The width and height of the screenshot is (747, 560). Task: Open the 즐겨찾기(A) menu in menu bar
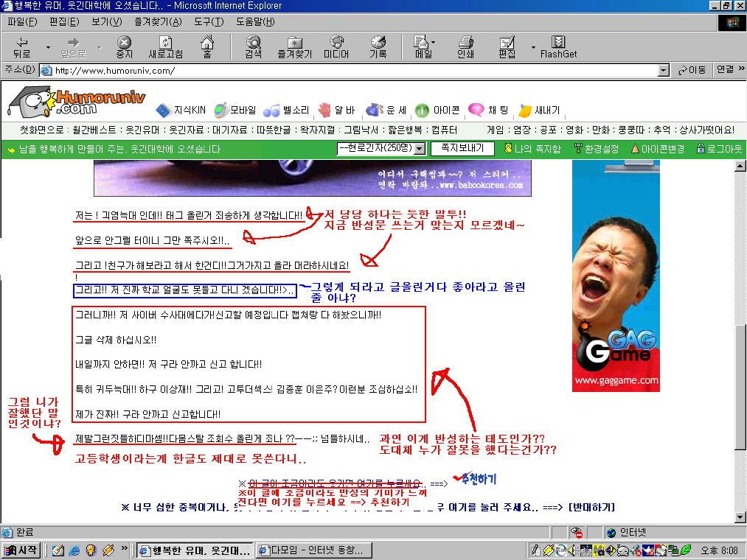153,21
